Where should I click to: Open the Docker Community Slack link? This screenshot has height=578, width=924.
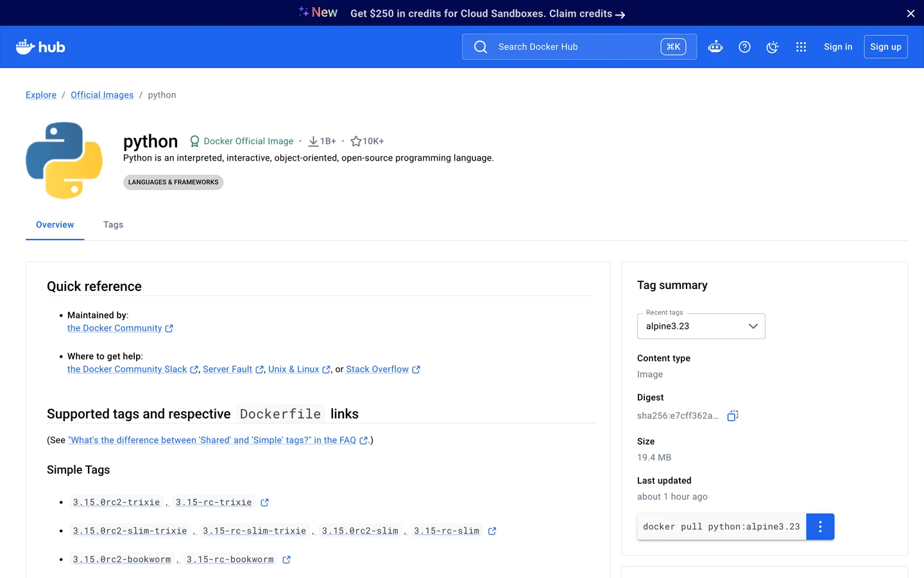(x=133, y=369)
